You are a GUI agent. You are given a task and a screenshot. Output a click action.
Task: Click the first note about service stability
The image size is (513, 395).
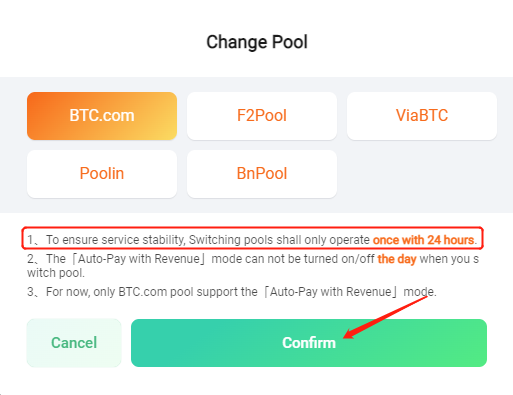(252, 240)
